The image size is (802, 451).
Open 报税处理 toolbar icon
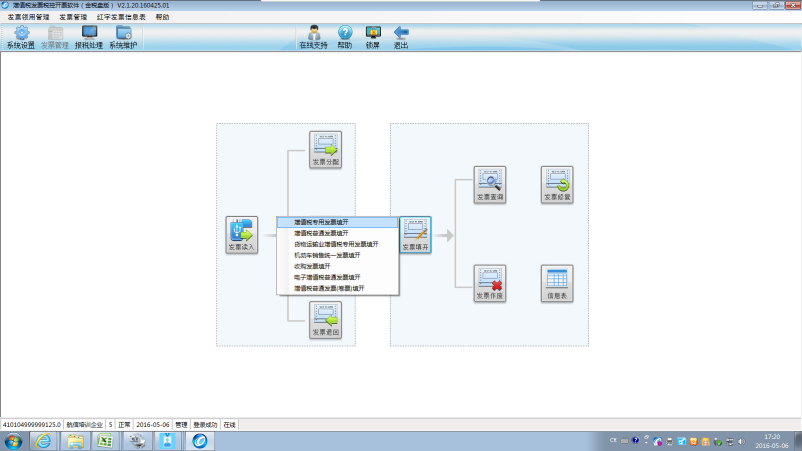(x=89, y=37)
